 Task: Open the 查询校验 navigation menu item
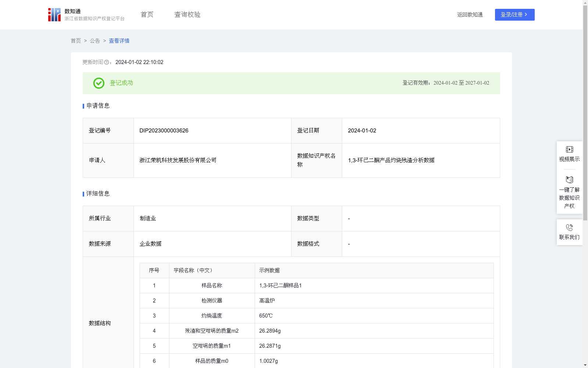point(187,15)
